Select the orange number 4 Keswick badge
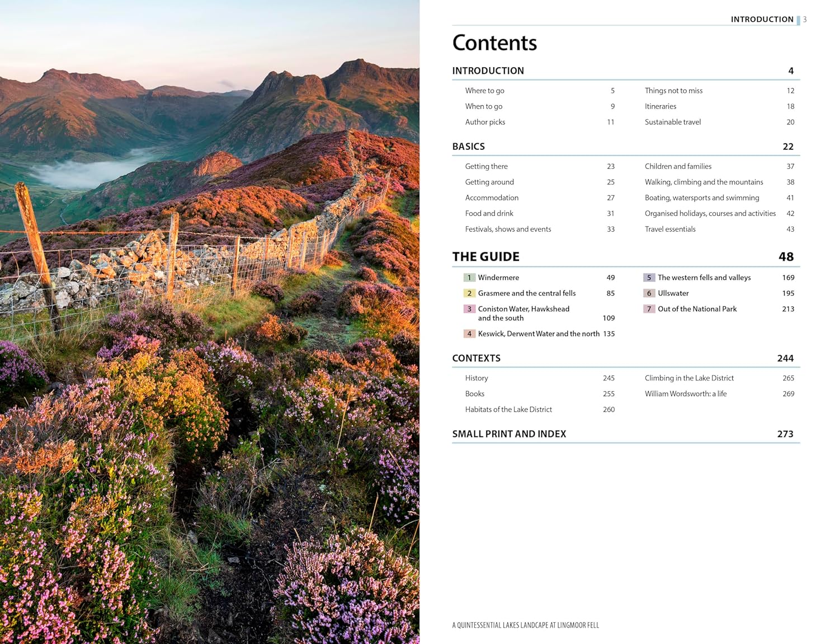Screen dimensions: 839x644 [469, 333]
